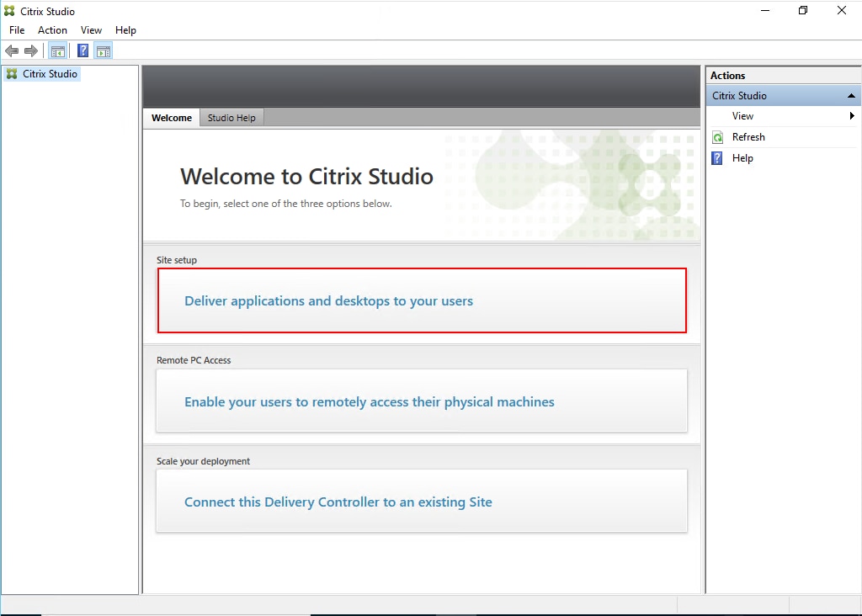Click the Scale your deployment label
The width and height of the screenshot is (862, 616).
coord(203,461)
